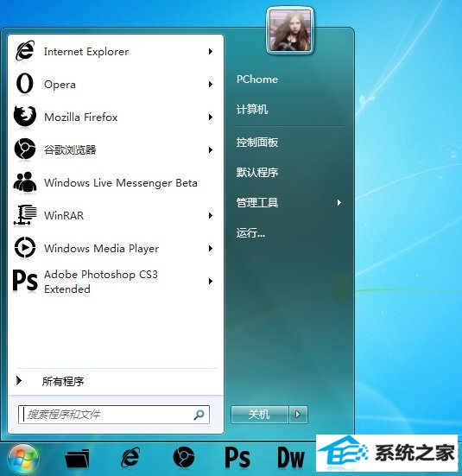
Task: Click the Opera icon in Start menu
Action: [x=24, y=84]
